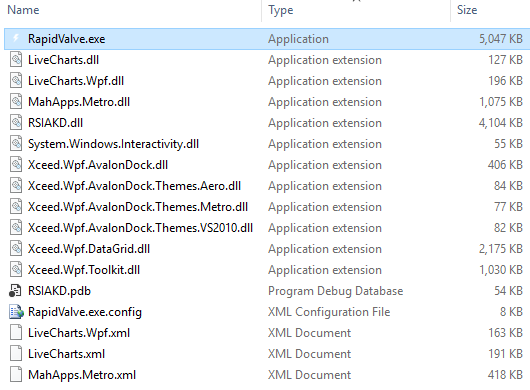This screenshot has height=390, width=530.
Task: Click the 4,104 KB size of RSIAKD.dll
Action: (x=501, y=123)
